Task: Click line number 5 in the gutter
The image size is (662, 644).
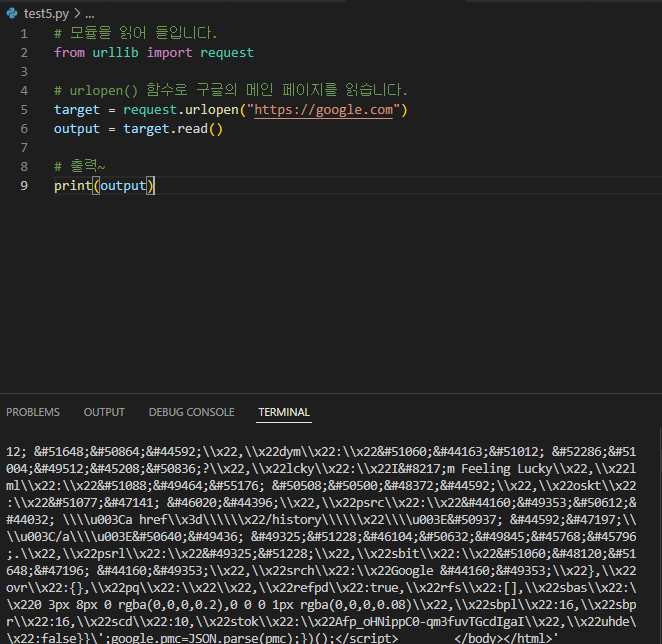Action: coord(24,110)
